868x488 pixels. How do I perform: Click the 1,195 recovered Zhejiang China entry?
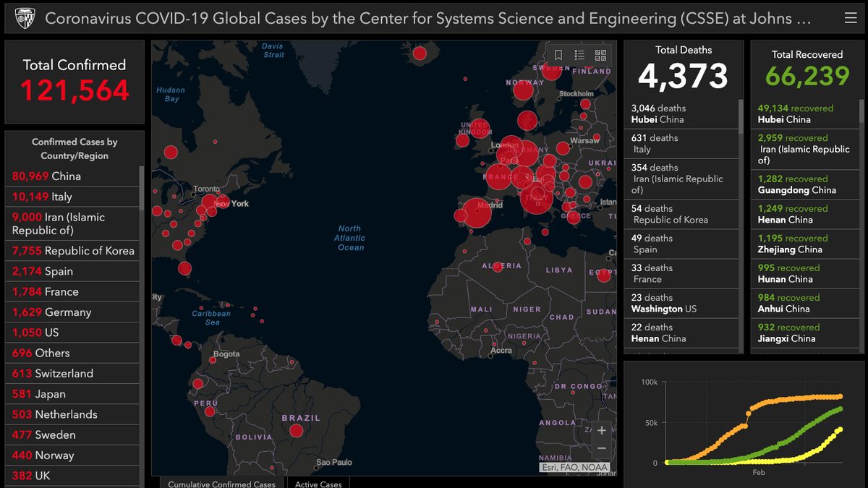click(x=805, y=244)
